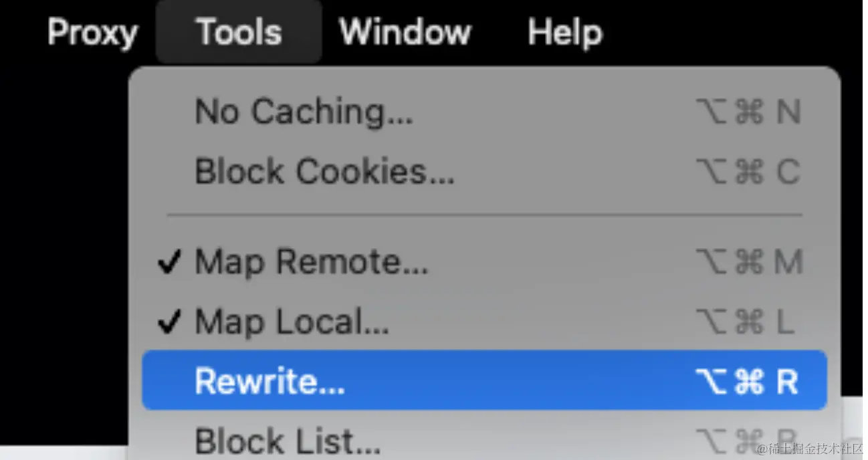Open the Window menu

pyautogui.click(x=405, y=32)
